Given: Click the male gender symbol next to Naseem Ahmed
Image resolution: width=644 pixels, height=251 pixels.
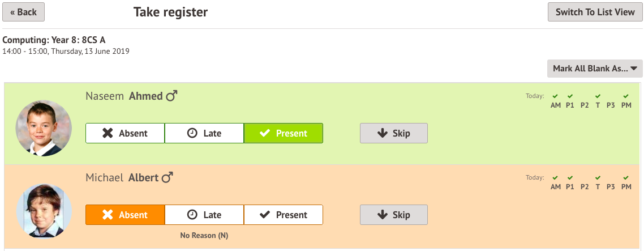Looking at the screenshot, I should (171, 96).
